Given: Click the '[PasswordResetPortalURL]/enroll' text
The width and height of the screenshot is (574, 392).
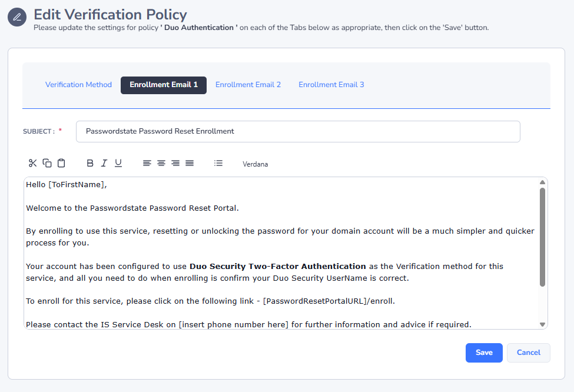Looking at the screenshot, I should tap(328, 301).
